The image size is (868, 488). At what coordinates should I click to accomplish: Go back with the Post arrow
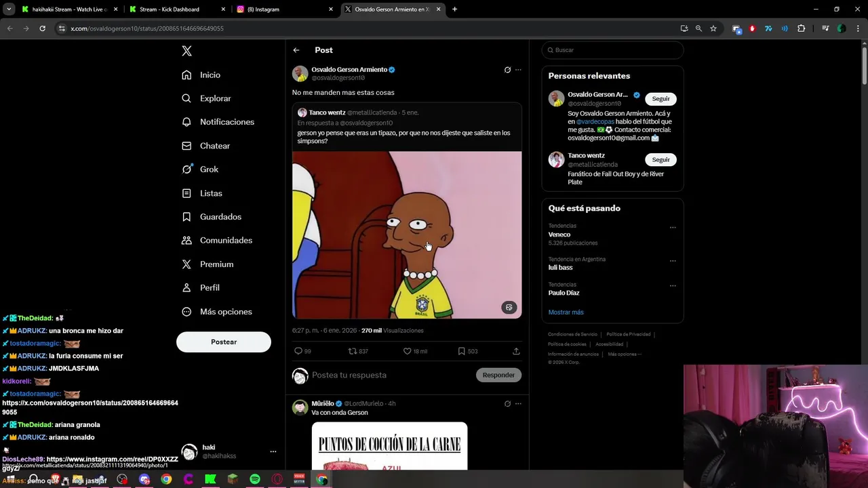296,50
